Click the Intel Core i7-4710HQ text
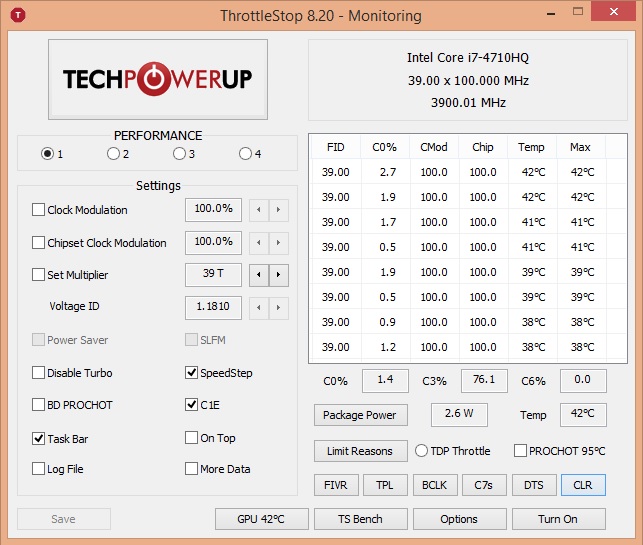The image size is (643, 545). click(468, 57)
